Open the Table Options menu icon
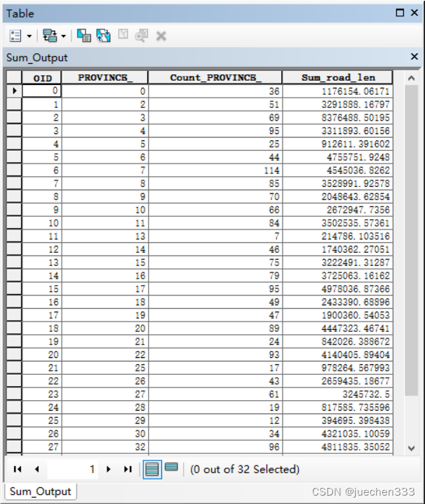Viewport: 425px width, 504px height. tap(15, 36)
